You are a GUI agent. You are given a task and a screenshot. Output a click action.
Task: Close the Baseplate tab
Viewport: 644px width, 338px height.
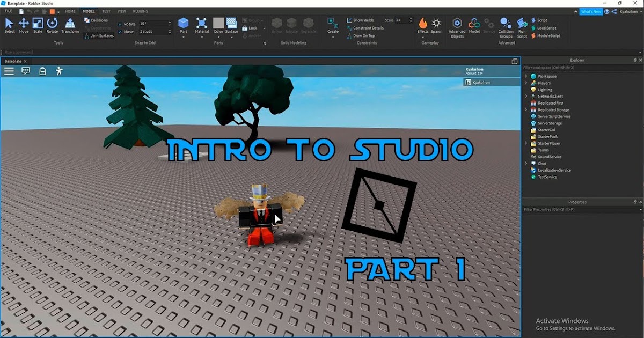tap(25, 61)
